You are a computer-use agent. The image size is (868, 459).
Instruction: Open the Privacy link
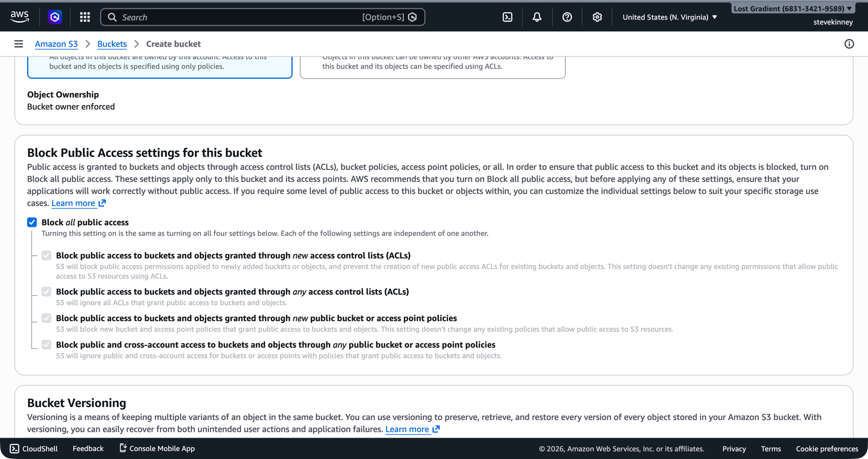pos(734,449)
